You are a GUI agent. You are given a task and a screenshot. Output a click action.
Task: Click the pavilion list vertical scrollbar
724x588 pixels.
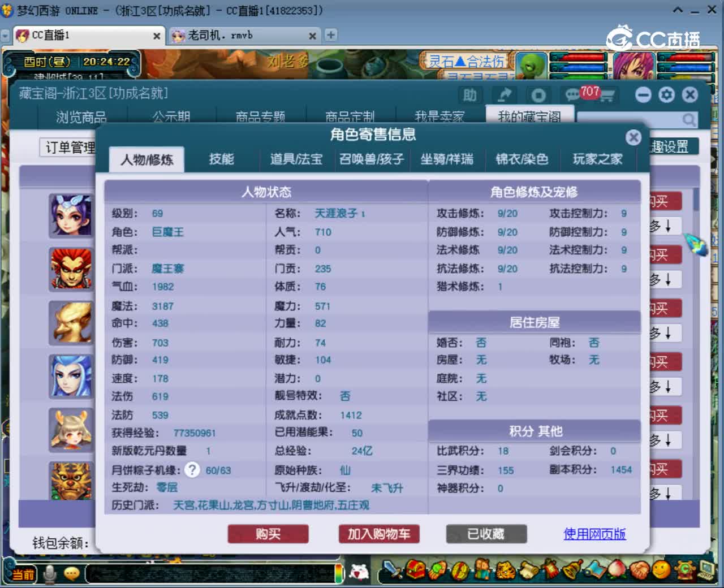pyautogui.click(x=696, y=200)
